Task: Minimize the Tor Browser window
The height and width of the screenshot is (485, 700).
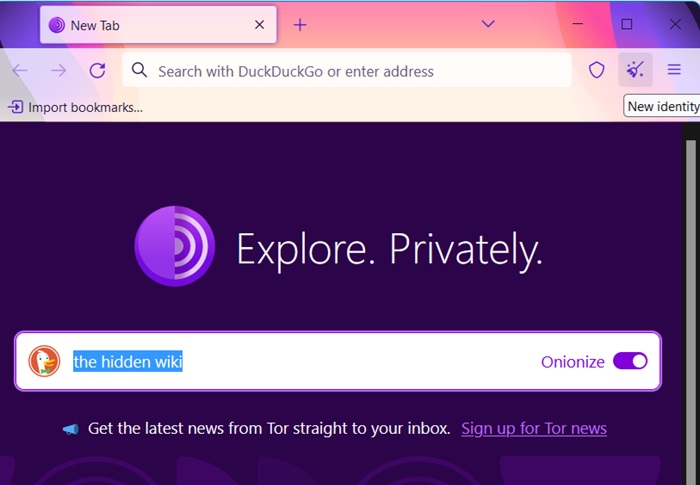Action: [578, 24]
